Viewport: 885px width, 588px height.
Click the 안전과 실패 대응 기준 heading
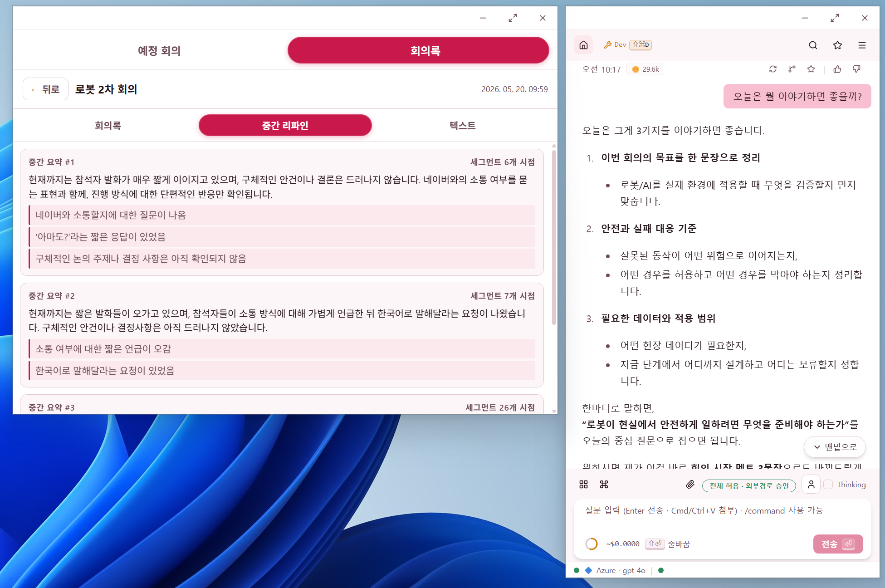pyautogui.click(x=649, y=228)
